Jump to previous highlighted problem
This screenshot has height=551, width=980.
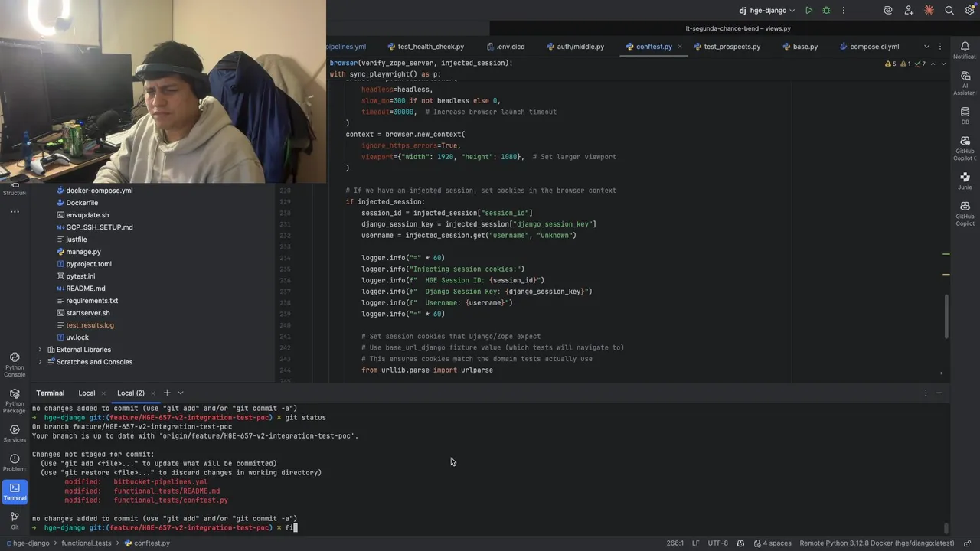[933, 64]
